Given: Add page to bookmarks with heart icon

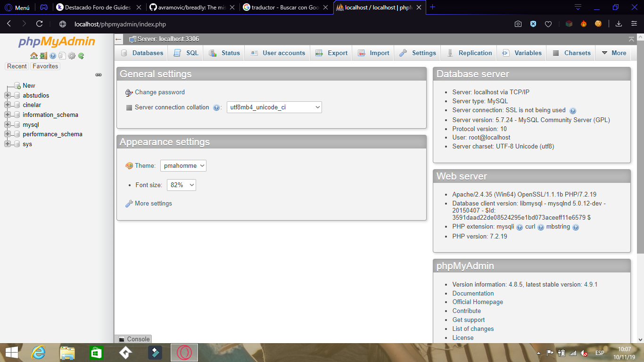Looking at the screenshot, I should coord(548,24).
